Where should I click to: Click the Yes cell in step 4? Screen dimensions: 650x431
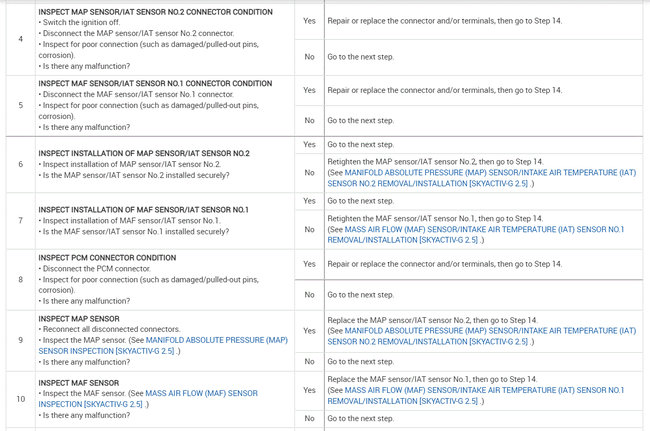click(309, 20)
